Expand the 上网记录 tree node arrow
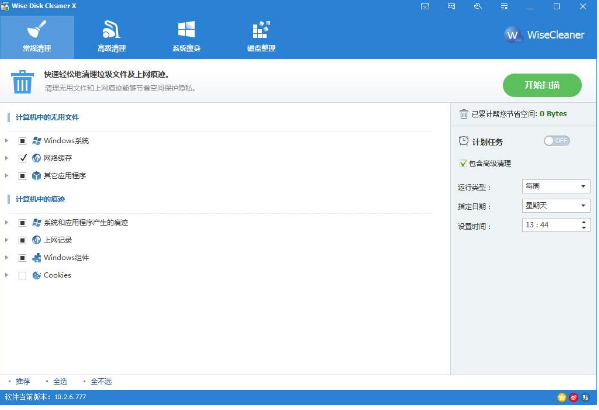 click(6, 240)
